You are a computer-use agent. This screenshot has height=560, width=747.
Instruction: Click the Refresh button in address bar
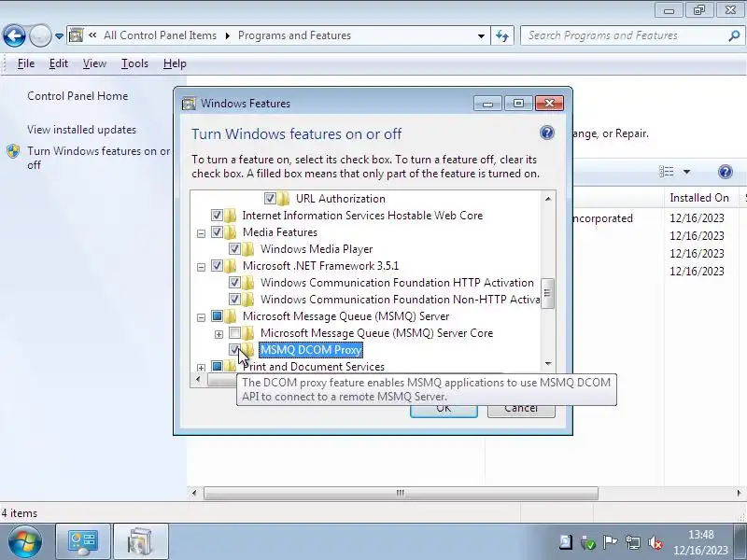click(502, 35)
